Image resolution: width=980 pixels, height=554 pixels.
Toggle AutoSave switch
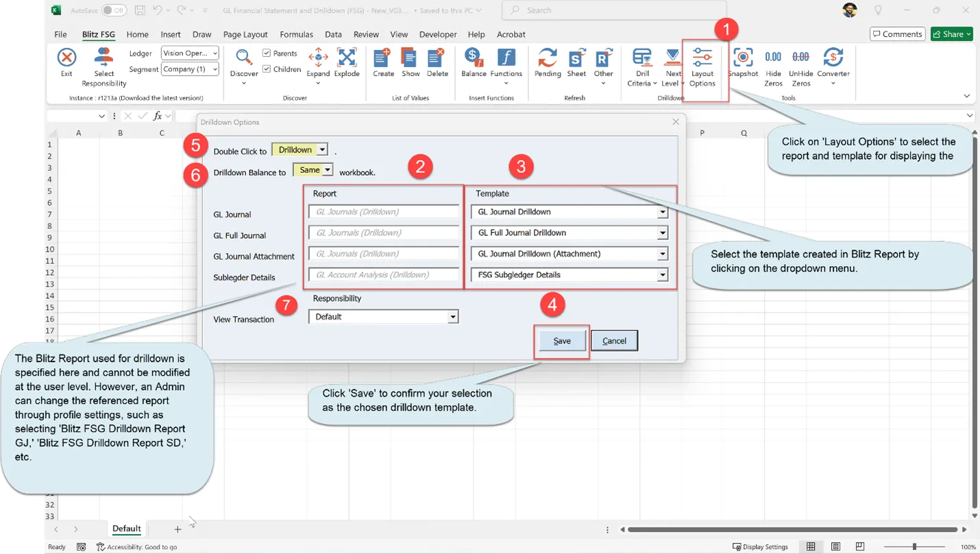tap(114, 10)
